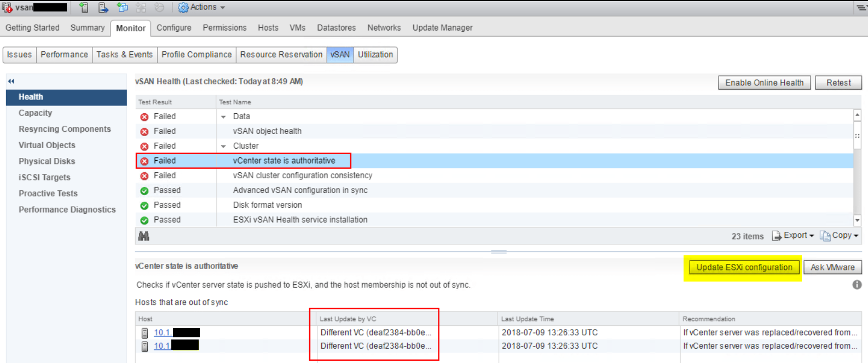
Task: Click Passed icon for ESXi vSAN Health service
Action: 144,220
